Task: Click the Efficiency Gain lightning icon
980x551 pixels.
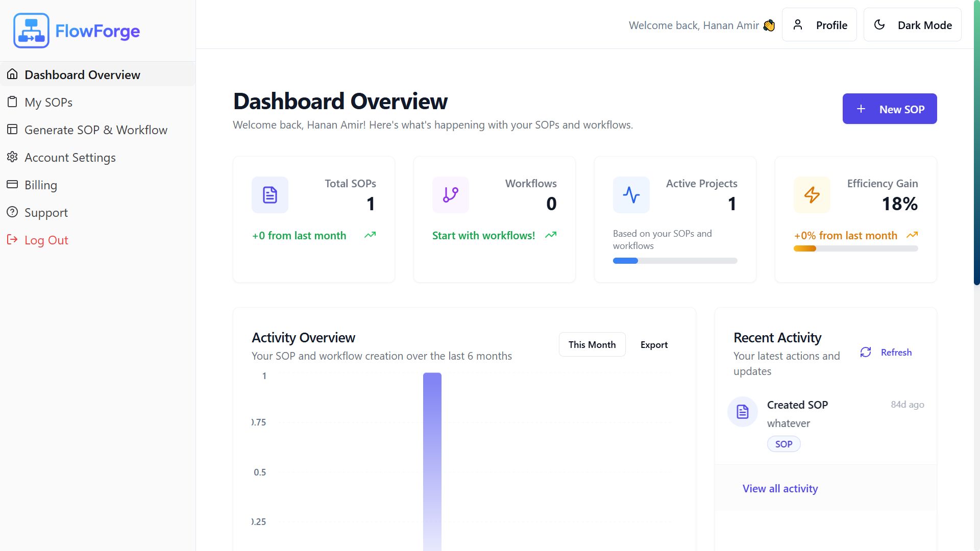Action: (x=812, y=195)
